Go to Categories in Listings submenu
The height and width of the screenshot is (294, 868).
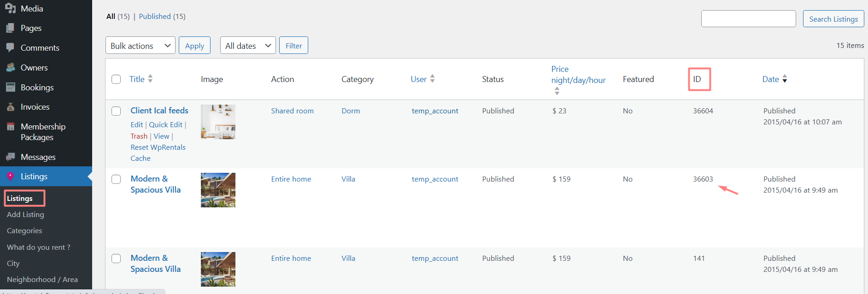click(x=24, y=231)
